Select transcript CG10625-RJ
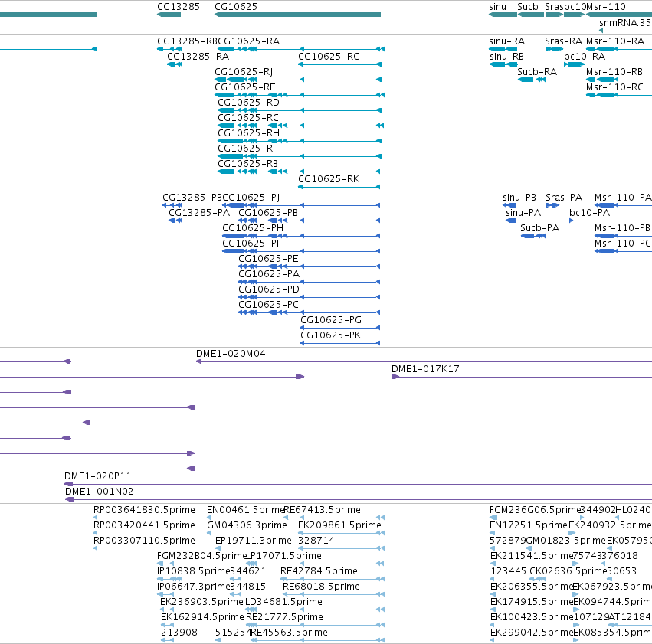The height and width of the screenshot is (644, 652). [x=244, y=72]
